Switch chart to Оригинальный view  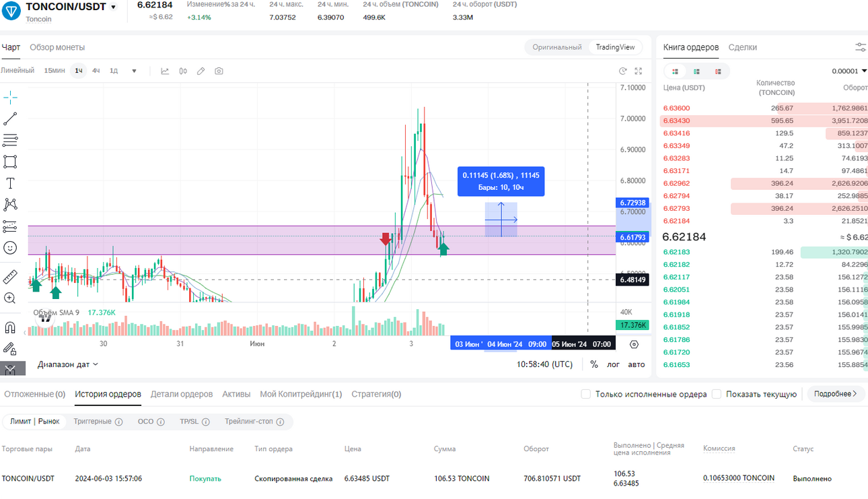[557, 47]
